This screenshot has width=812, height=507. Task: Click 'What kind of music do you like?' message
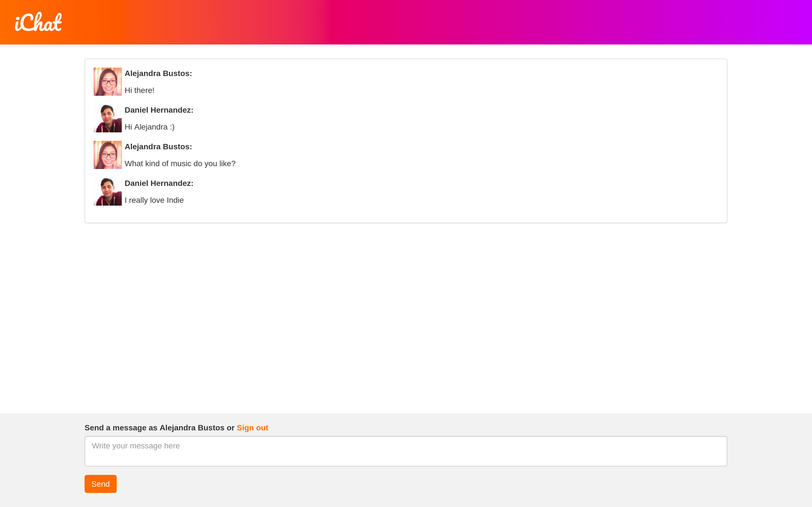pyautogui.click(x=180, y=164)
